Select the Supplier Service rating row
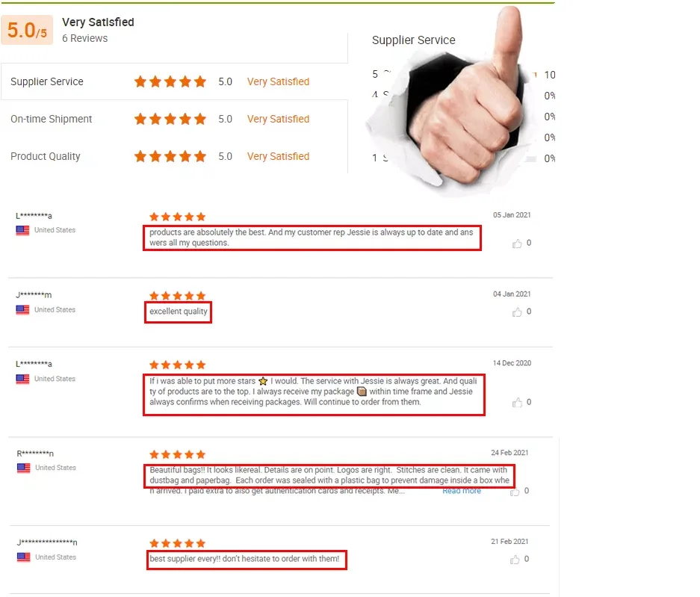Viewport: 700px width, 597px height. (174, 81)
